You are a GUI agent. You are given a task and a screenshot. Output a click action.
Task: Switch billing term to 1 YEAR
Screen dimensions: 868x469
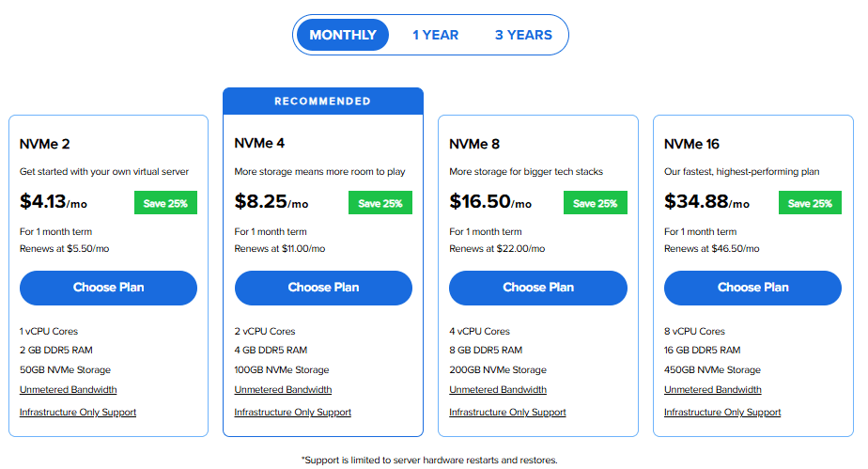tap(435, 35)
